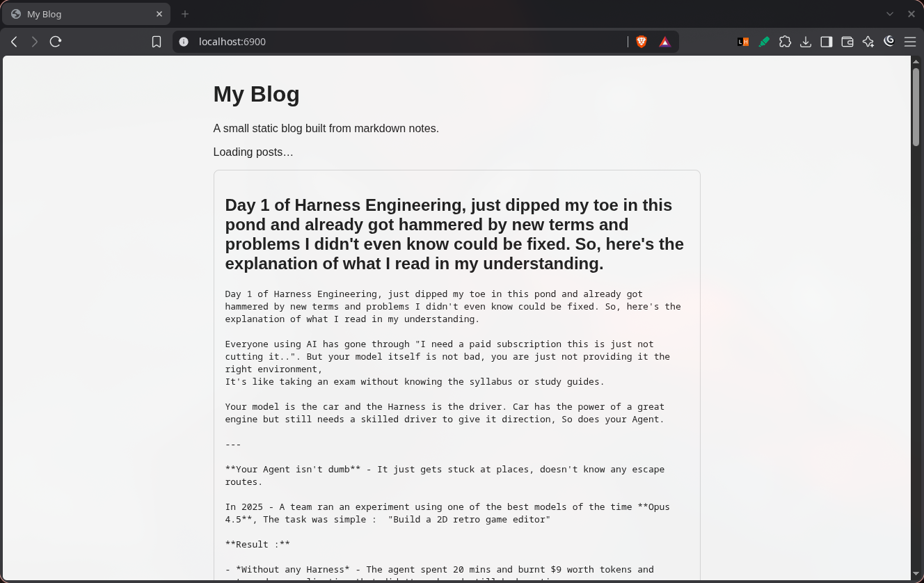View site information for localhost

point(184,42)
